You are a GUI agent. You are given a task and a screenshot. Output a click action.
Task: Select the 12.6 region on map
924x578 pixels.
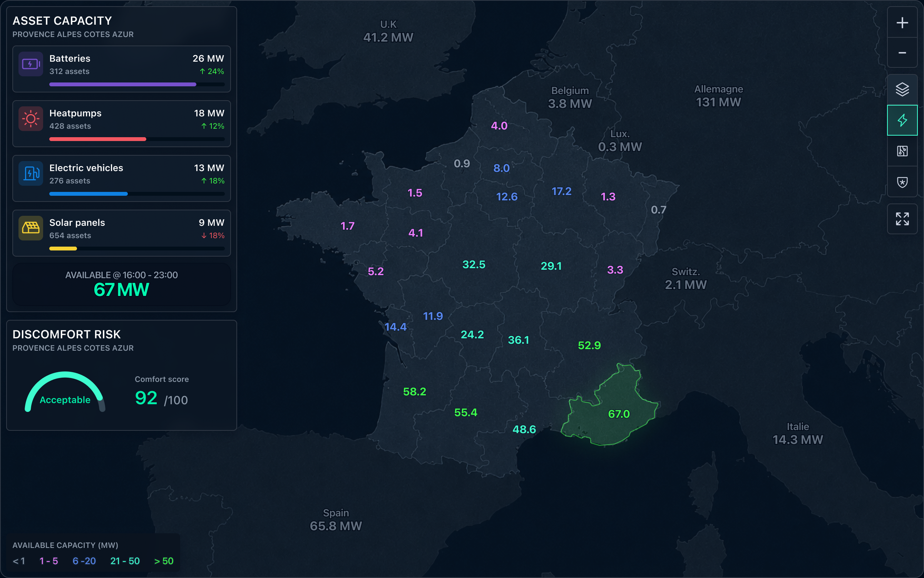click(x=507, y=197)
